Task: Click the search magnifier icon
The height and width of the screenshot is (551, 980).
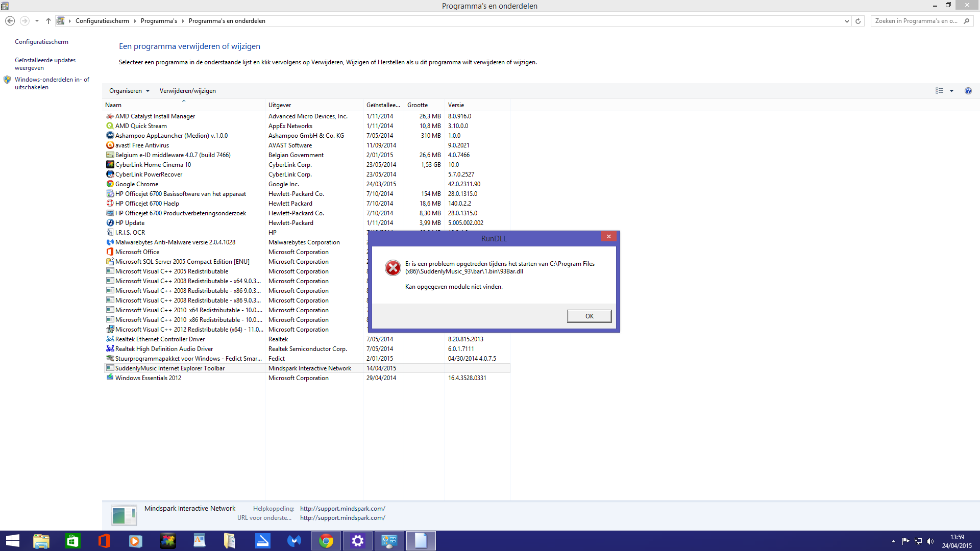Action: tap(966, 21)
